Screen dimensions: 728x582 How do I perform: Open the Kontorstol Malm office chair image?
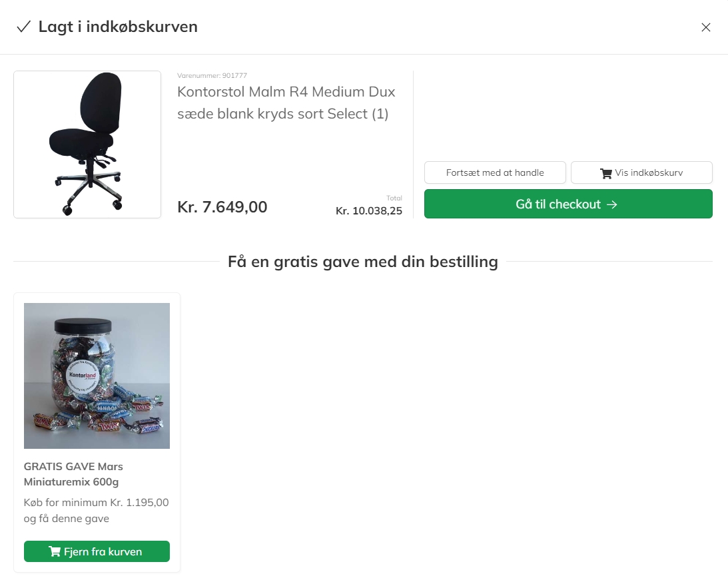click(x=87, y=145)
